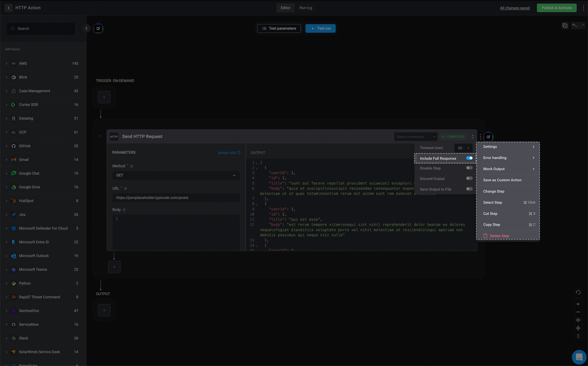
Task: Toggle Save Output to File switch
Action: 469,189
